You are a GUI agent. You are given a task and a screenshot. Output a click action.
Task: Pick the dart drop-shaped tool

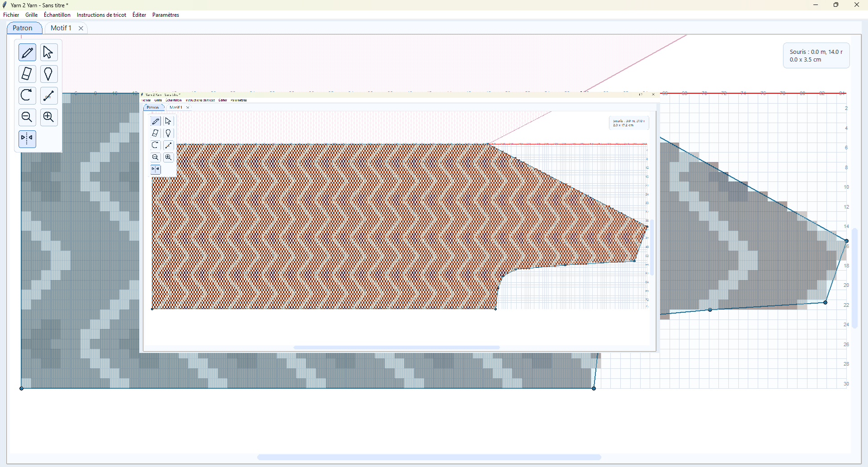pos(48,74)
